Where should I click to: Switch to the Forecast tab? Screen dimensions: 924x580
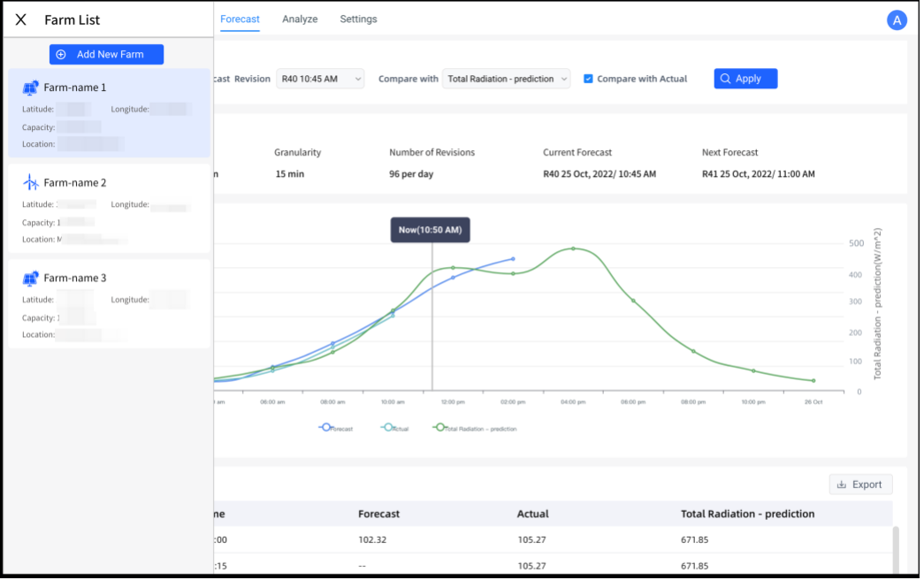[240, 19]
